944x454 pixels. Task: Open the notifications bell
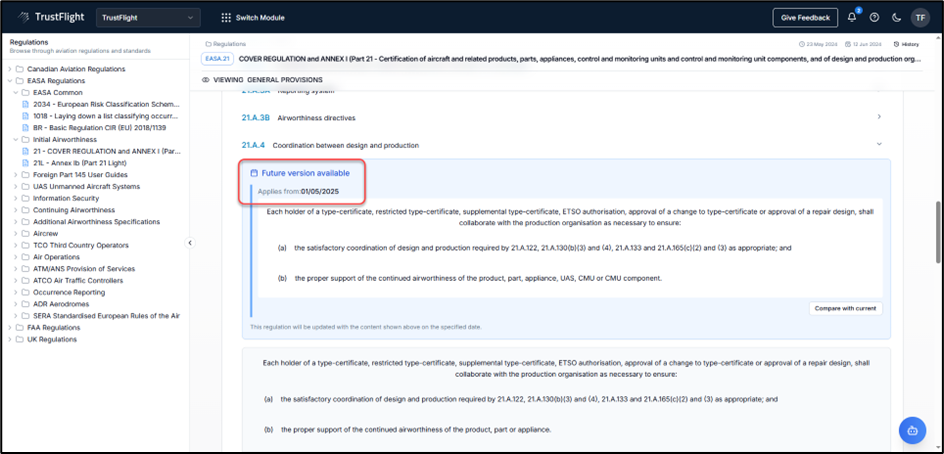852,17
